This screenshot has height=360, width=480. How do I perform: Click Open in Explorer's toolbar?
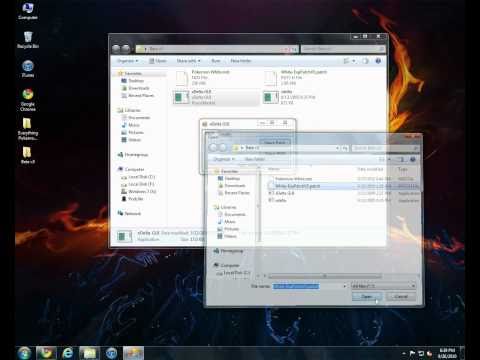(158, 61)
